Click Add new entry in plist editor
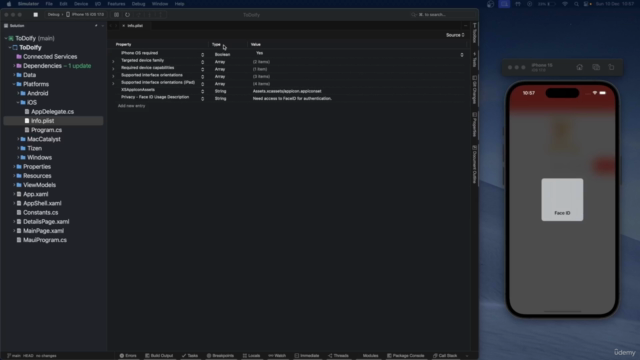 coord(131,106)
